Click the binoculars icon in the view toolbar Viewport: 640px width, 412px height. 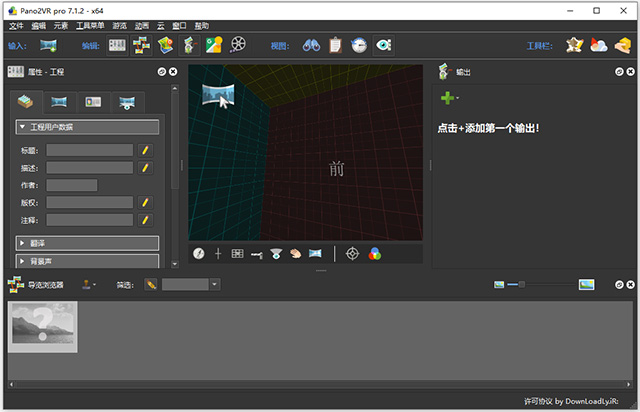pyautogui.click(x=311, y=45)
